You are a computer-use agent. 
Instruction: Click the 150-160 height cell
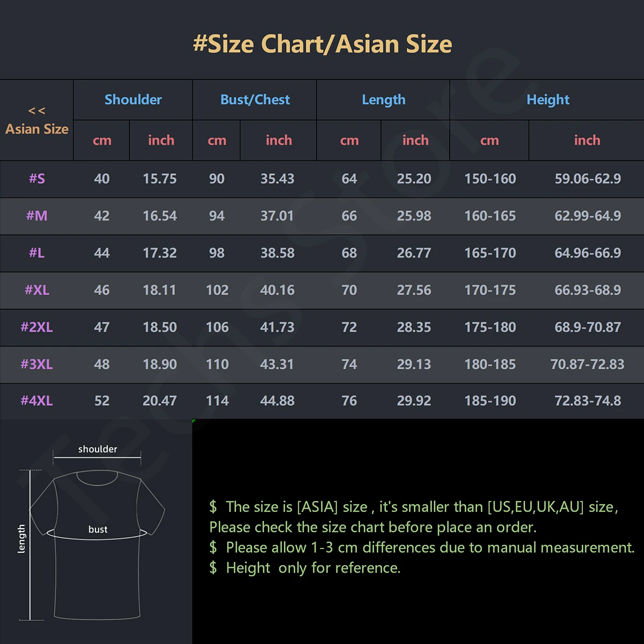pyautogui.click(x=490, y=179)
